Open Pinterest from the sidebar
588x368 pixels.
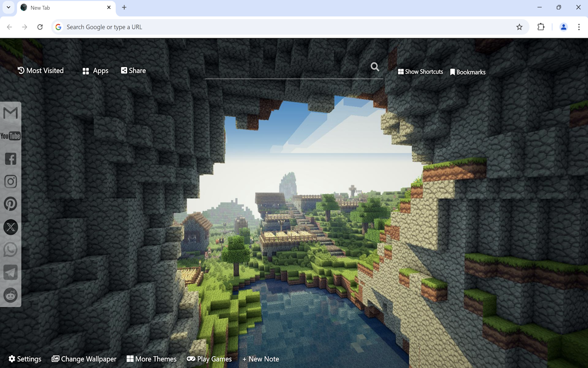[10, 204]
